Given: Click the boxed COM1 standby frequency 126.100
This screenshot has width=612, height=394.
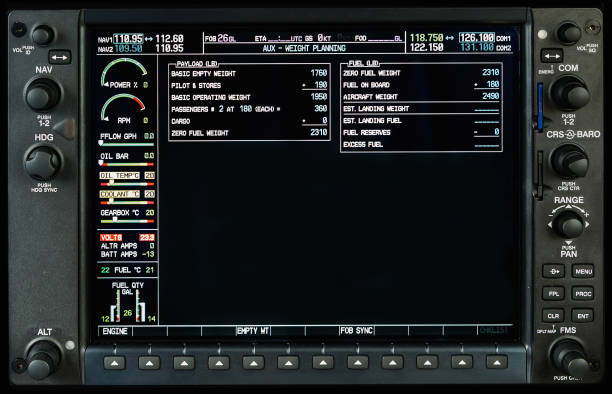Looking at the screenshot, I should [477, 37].
